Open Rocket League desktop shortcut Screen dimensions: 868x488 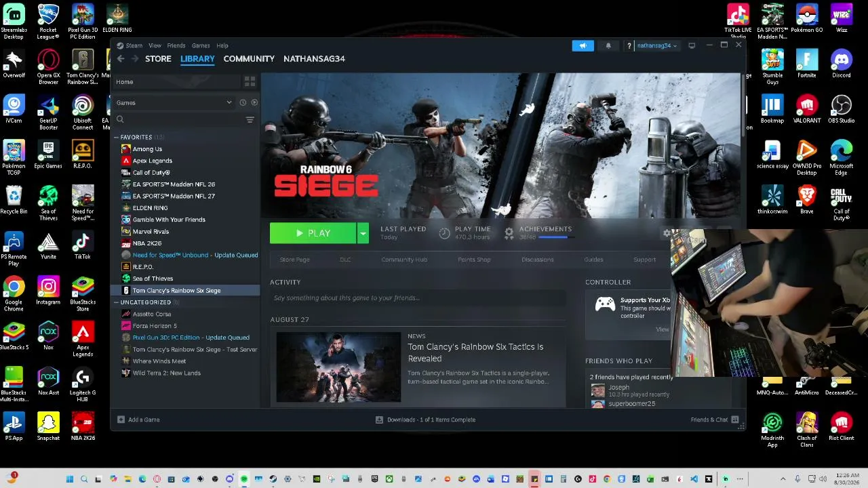pyautogui.click(x=48, y=22)
